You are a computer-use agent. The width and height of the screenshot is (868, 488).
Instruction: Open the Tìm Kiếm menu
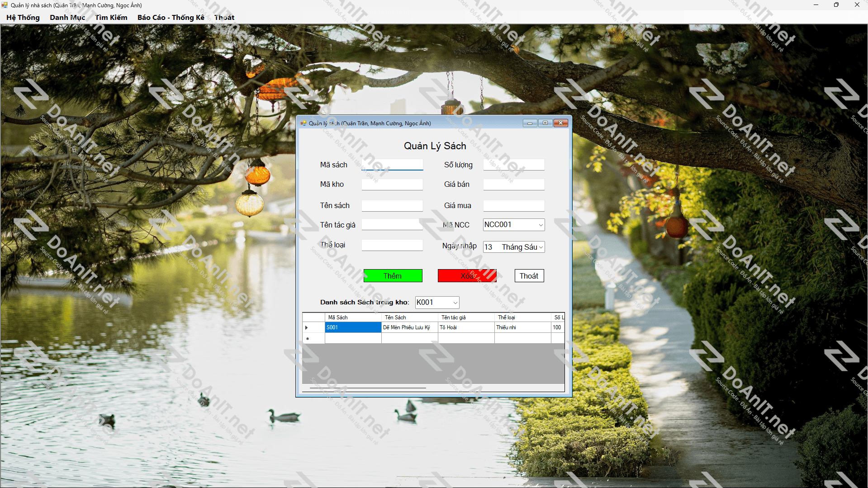(x=111, y=17)
